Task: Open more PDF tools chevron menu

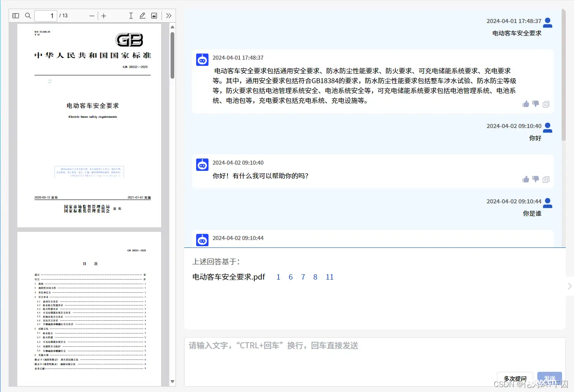Action: [x=169, y=16]
